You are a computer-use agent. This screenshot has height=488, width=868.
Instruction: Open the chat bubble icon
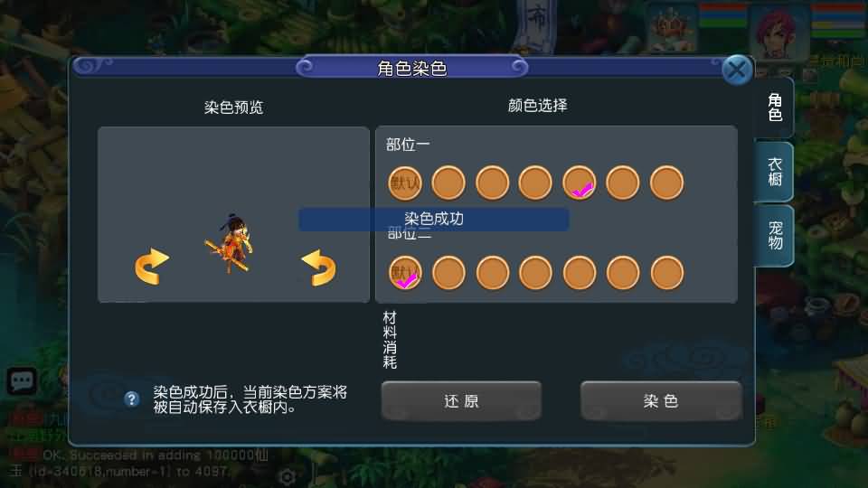point(22,380)
